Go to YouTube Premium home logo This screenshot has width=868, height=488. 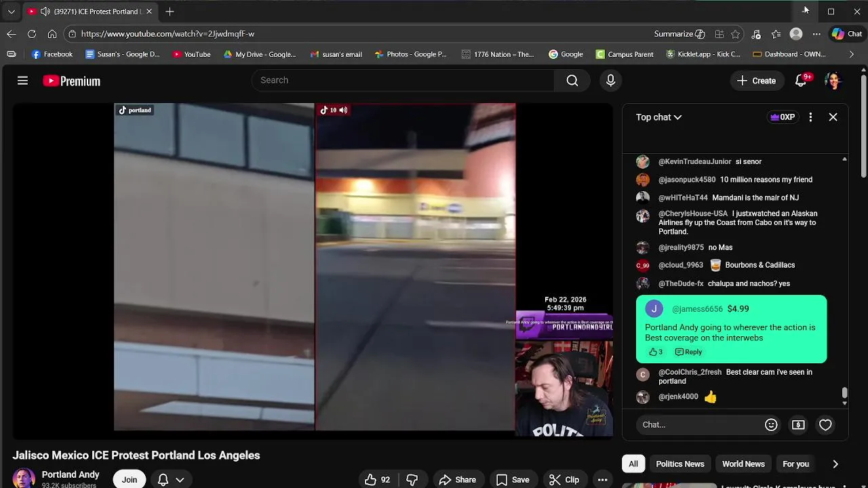click(x=71, y=81)
